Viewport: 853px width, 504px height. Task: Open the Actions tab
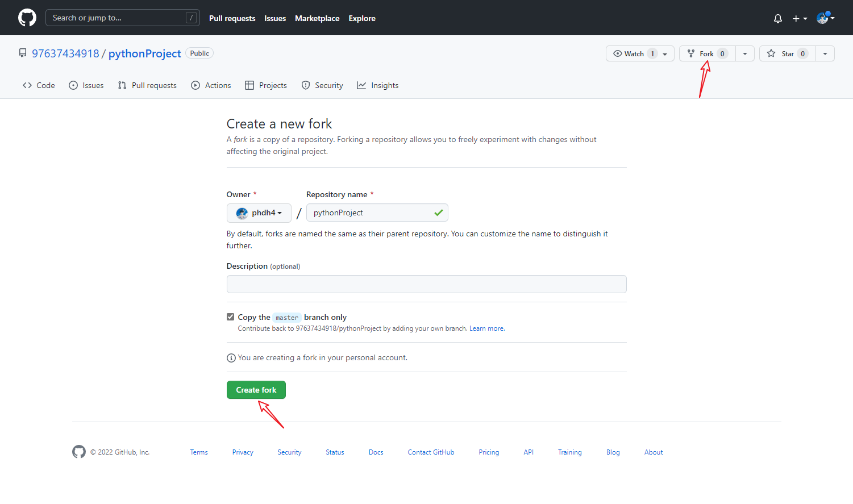pos(211,85)
